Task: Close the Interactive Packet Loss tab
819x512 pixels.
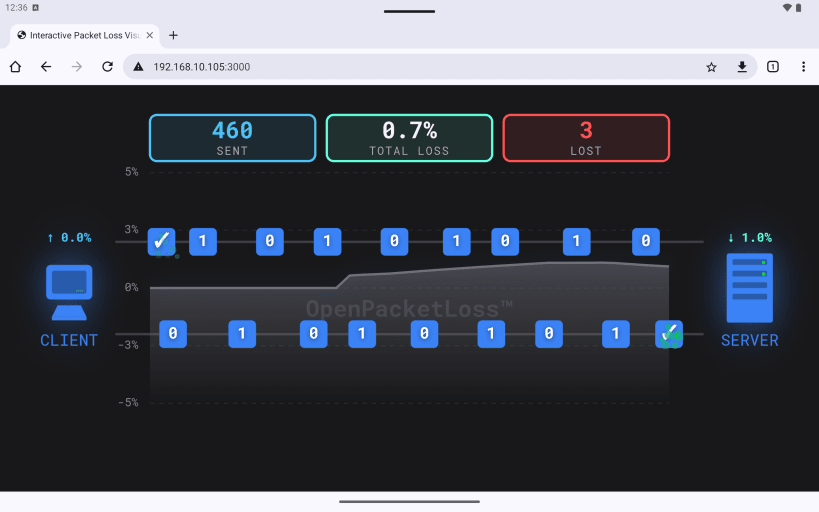Action: [149, 35]
